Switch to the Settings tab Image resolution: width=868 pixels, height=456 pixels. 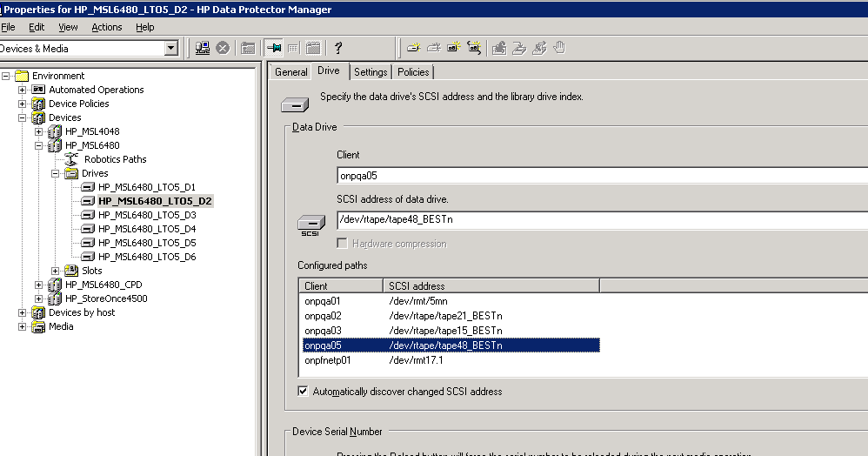click(371, 72)
